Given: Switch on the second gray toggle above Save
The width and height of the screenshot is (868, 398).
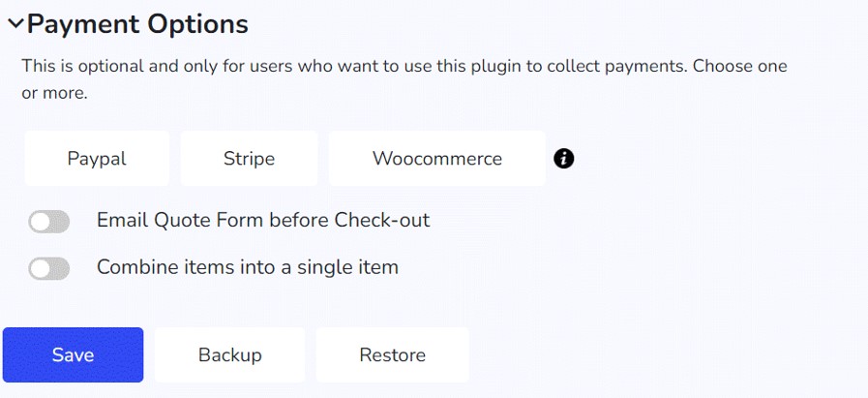Looking at the screenshot, I should pos(49,269).
